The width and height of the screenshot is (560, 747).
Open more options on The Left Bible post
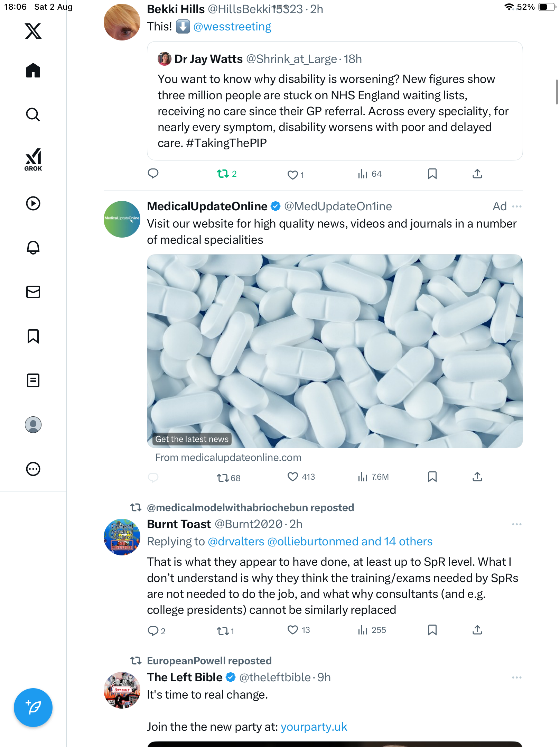tap(516, 677)
